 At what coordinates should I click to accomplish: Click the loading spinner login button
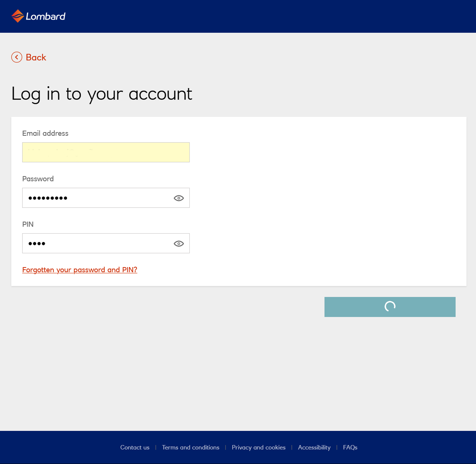[x=390, y=307]
